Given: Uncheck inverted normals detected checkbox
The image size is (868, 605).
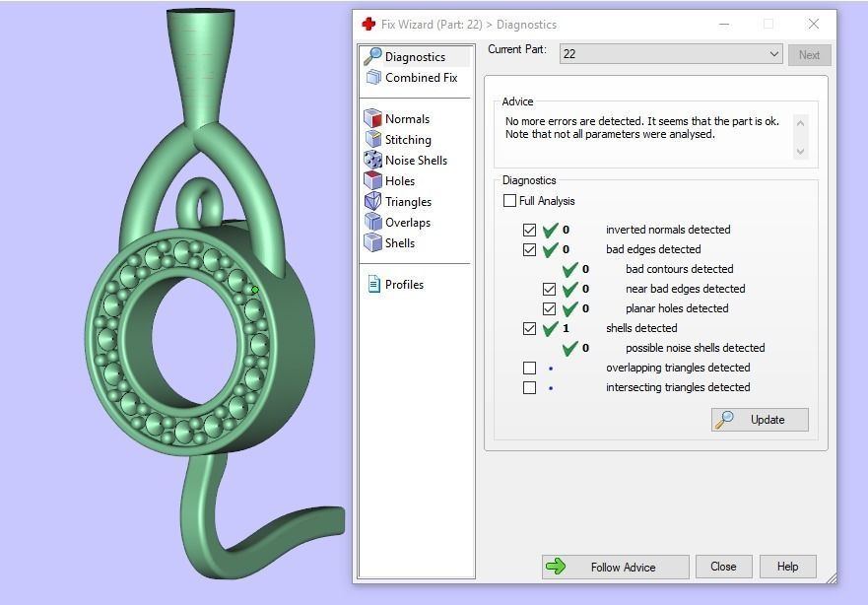Looking at the screenshot, I should [x=529, y=230].
